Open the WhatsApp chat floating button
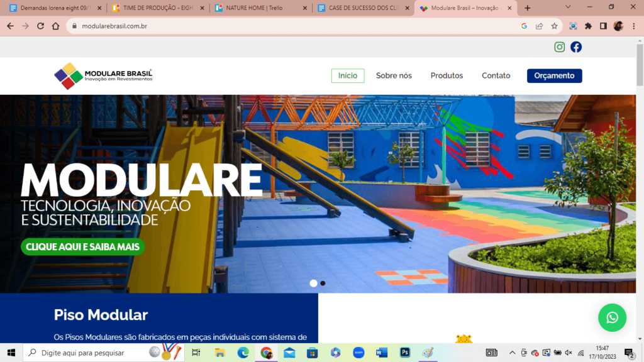The image size is (644, 362). 612,317
